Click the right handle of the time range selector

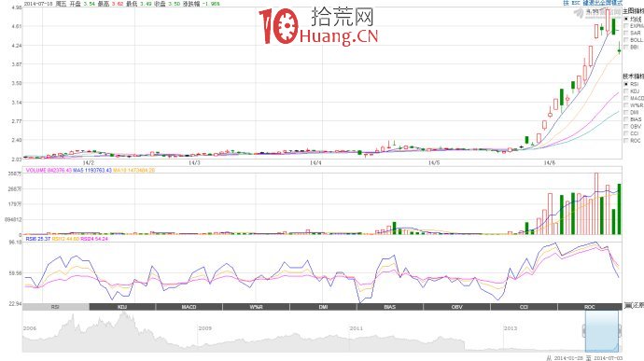coord(619,330)
